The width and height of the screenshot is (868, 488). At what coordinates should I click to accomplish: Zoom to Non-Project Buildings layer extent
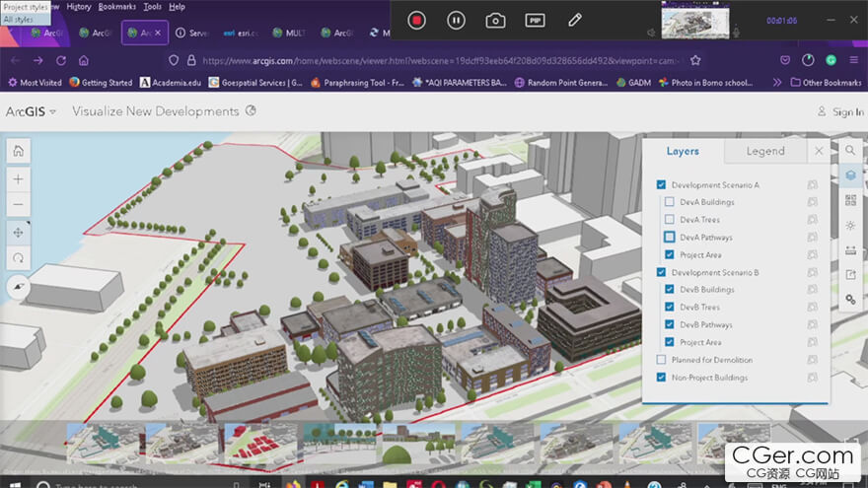point(812,378)
